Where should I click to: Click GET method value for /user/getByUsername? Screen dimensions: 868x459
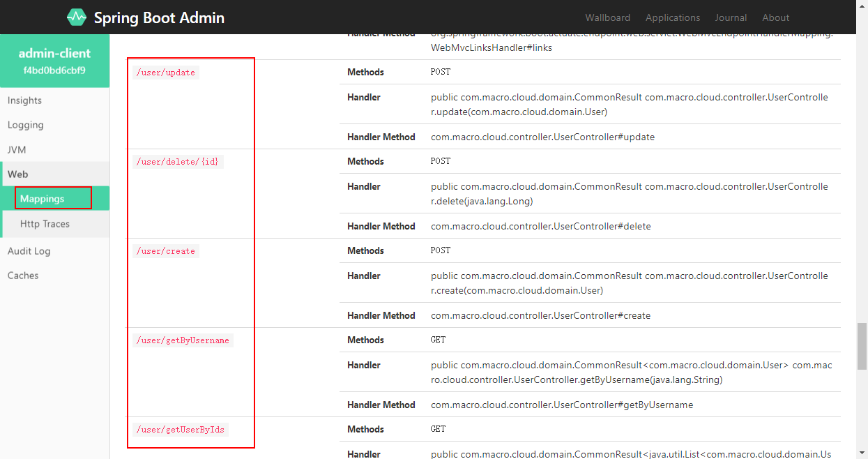click(x=438, y=340)
